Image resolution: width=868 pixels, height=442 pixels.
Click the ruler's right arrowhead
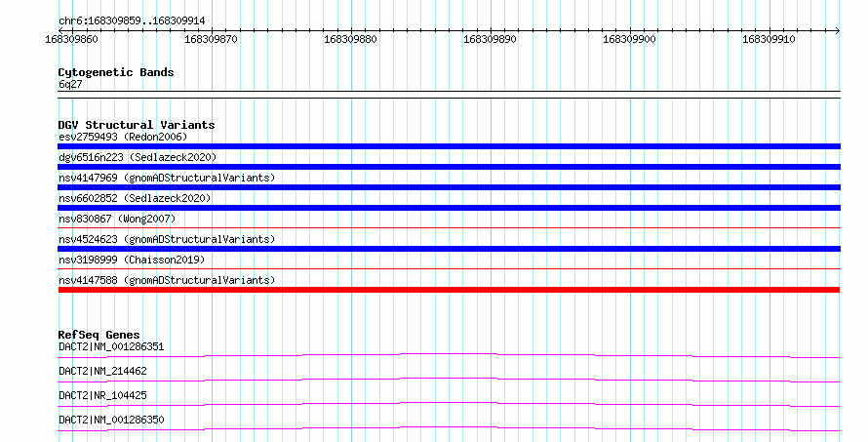coord(838,30)
